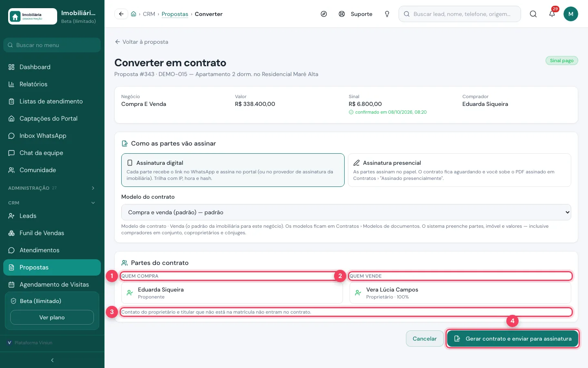The image size is (588, 368).
Task: Open Listas de atendimento menu item
Action: click(x=52, y=101)
